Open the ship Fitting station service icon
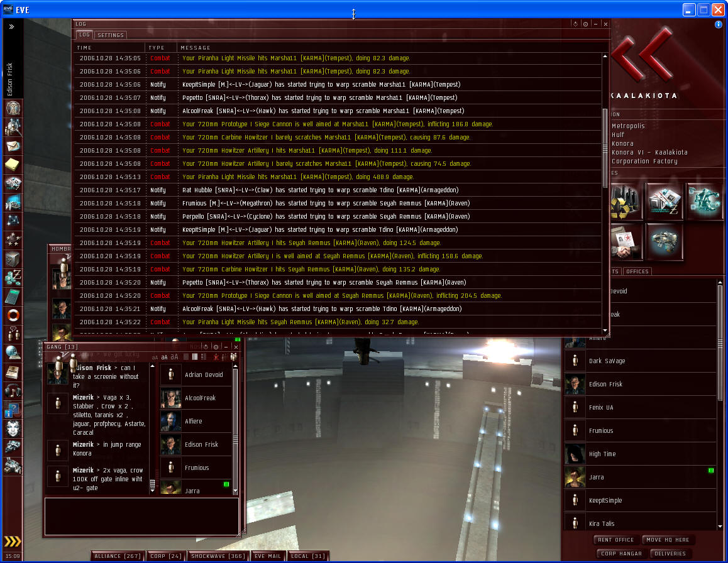728x563 pixels. [x=665, y=241]
